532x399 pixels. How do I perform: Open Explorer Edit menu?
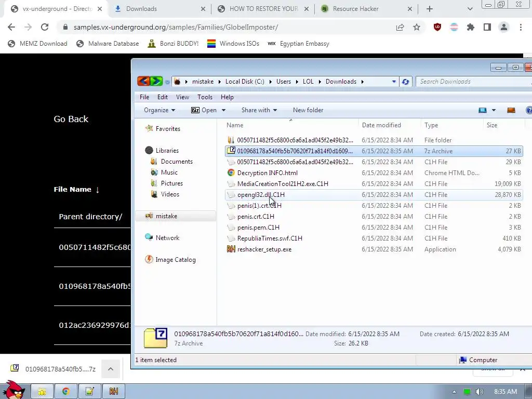[x=163, y=97]
